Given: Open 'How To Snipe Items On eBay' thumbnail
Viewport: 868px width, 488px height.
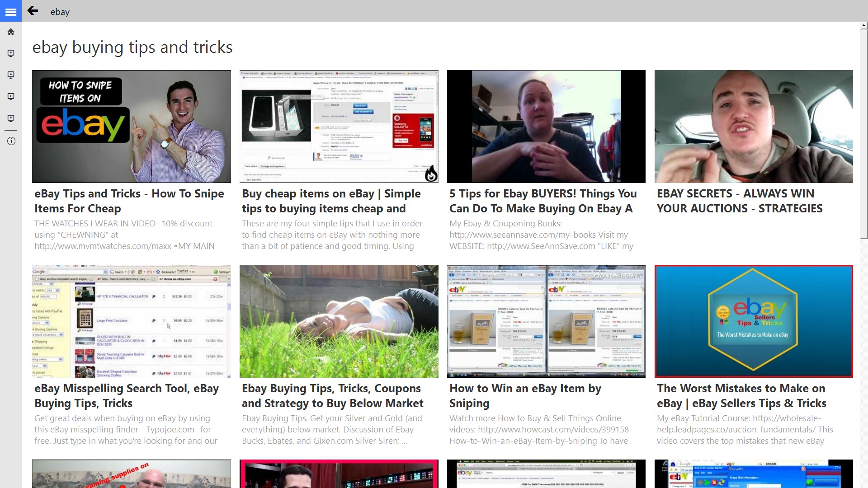Looking at the screenshot, I should pyautogui.click(x=132, y=127).
